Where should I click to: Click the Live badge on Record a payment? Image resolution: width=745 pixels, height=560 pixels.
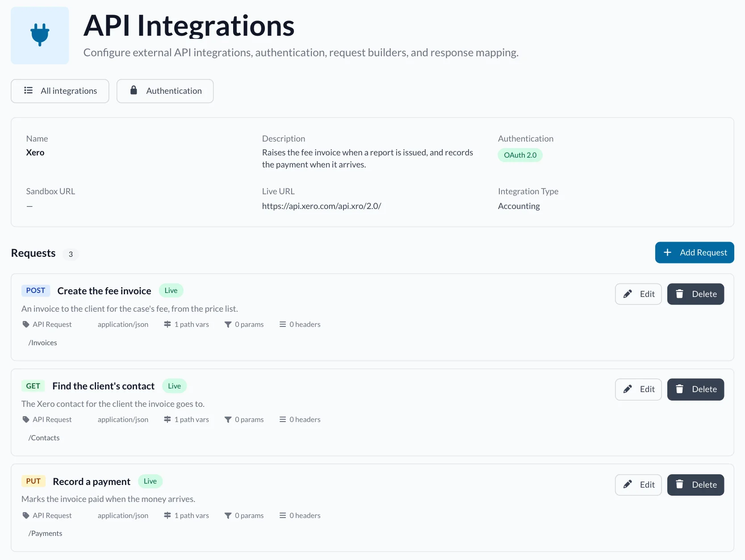click(150, 481)
